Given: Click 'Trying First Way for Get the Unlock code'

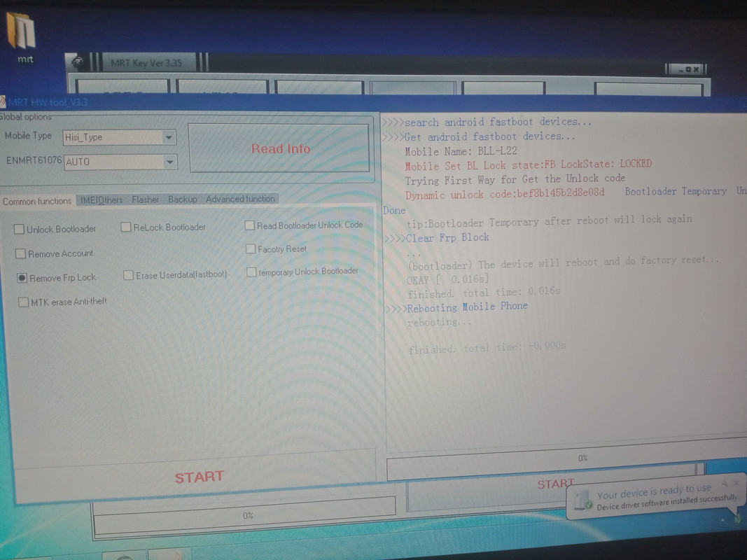Looking at the screenshot, I should (x=515, y=179).
